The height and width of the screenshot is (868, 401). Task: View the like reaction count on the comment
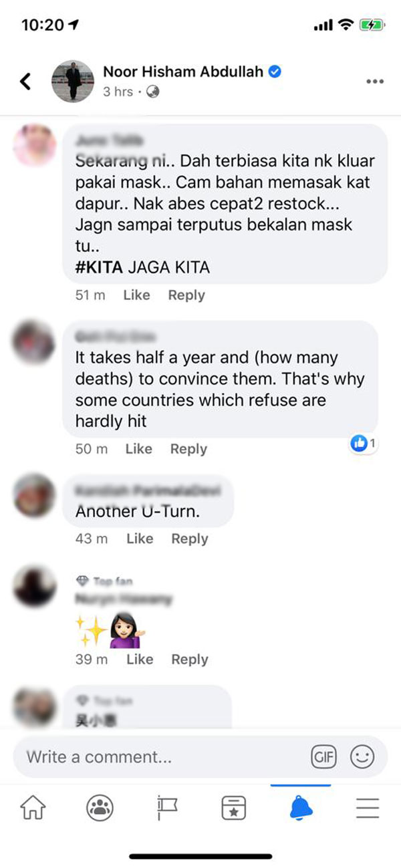click(x=364, y=443)
